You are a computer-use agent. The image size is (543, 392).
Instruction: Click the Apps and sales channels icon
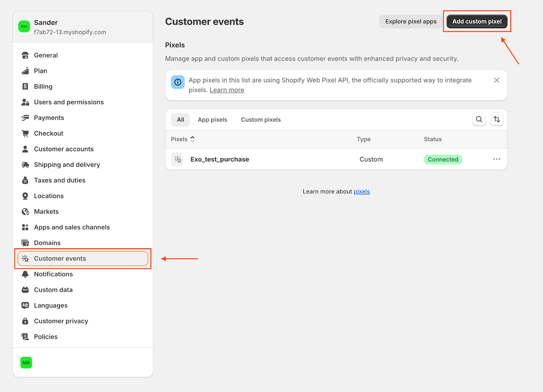pos(25,227)
